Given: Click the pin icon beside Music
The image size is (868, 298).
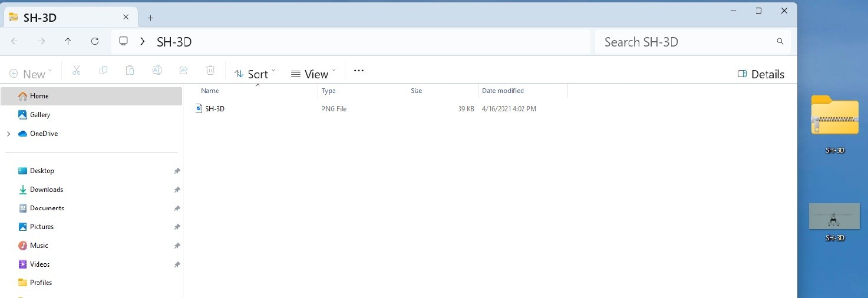Looking at the screenshot, I should [177, 246].
